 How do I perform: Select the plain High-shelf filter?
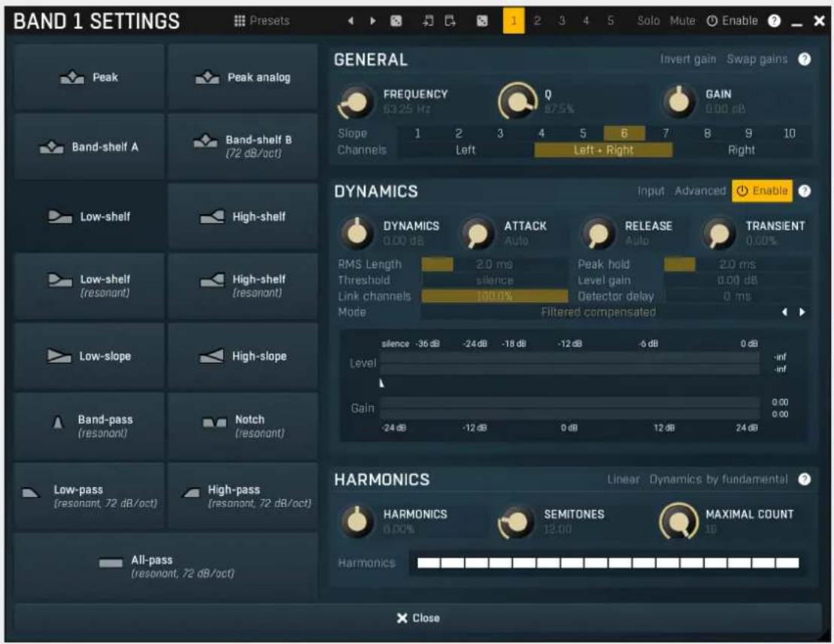coord(243,216)
